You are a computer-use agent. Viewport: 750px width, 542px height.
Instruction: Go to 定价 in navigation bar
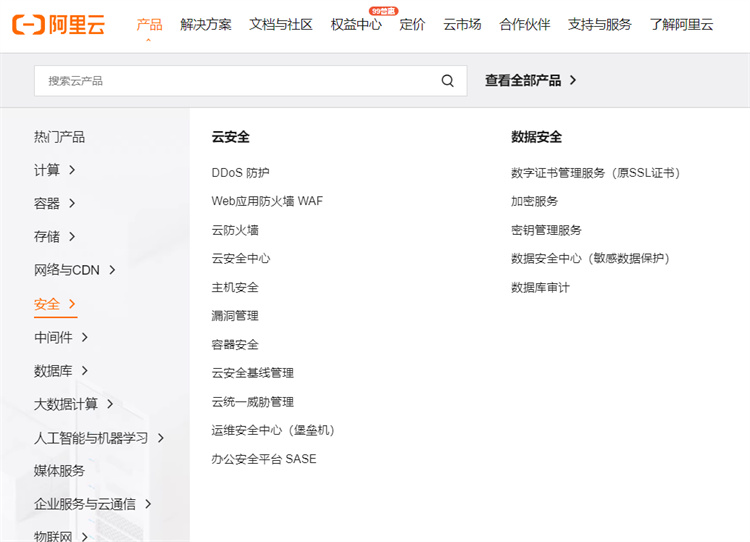(412, 25)
